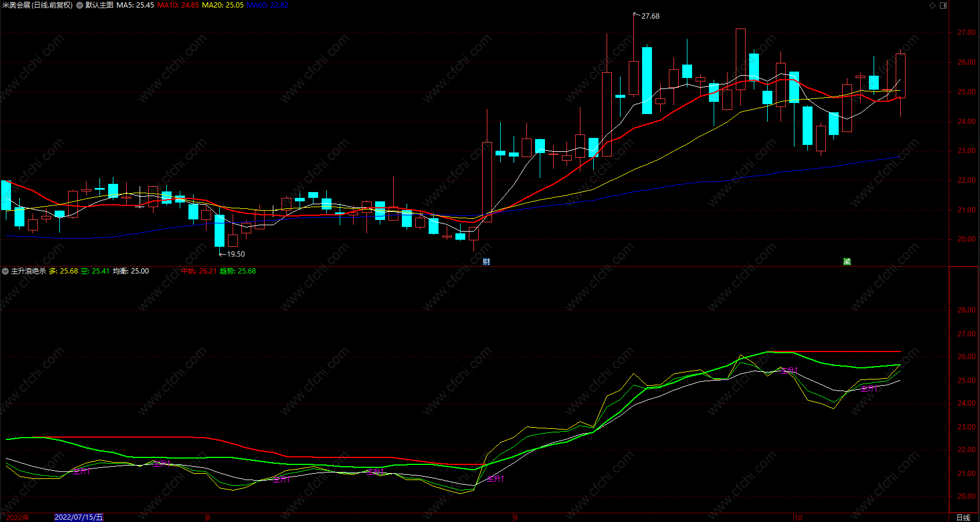Click the 2022年 label on time axis

[x=18, y=517]
